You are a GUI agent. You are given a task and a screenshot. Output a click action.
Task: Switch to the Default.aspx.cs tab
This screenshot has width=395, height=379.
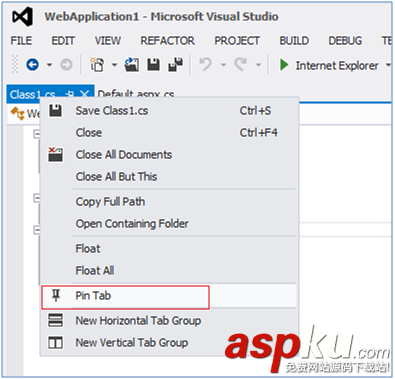(x=136, y=94)
